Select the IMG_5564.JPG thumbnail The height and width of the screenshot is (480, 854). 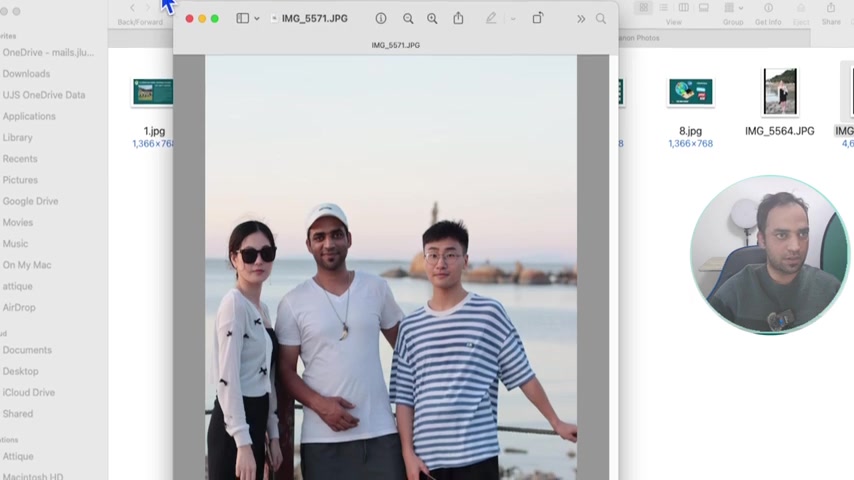(x=780, y=91)
